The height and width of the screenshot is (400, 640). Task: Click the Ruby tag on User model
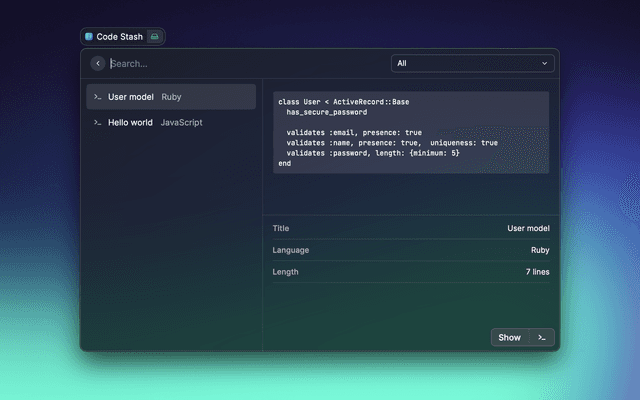coord(171,97)
